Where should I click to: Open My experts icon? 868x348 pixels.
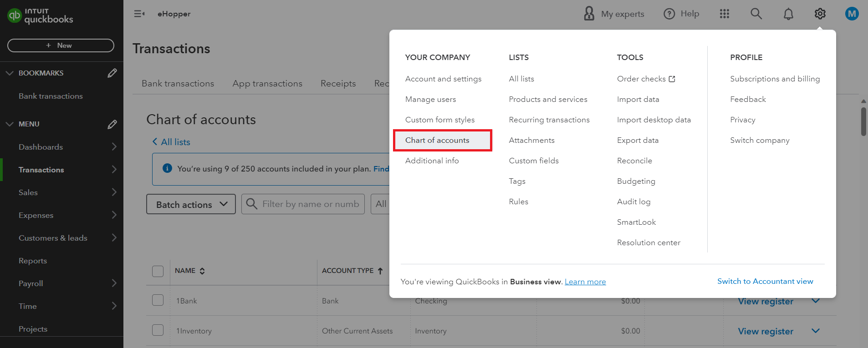589,14
